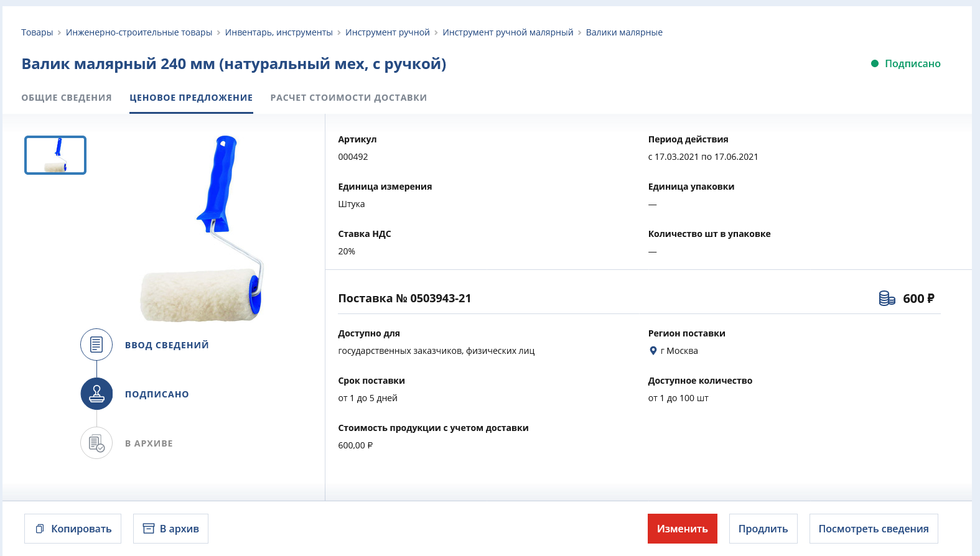980x556 pixels.
Task: Go to Товары breadcrumb
Action: 37,32
